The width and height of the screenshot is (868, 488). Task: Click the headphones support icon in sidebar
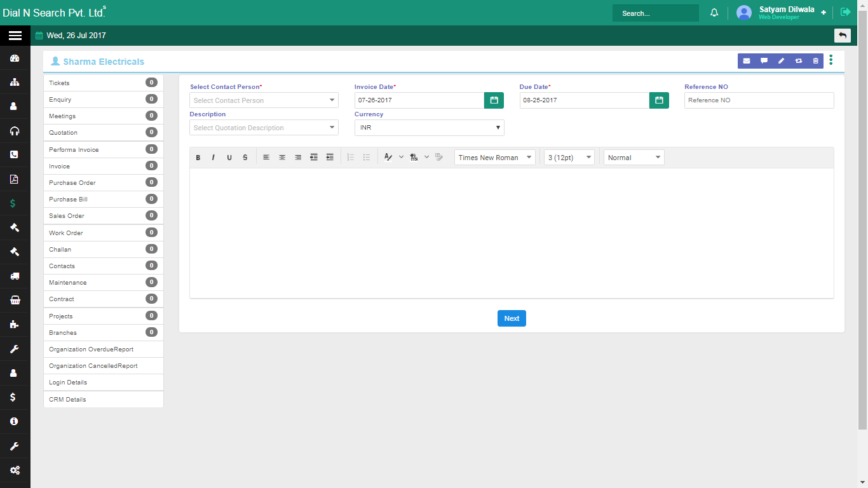tap(15, 131)
